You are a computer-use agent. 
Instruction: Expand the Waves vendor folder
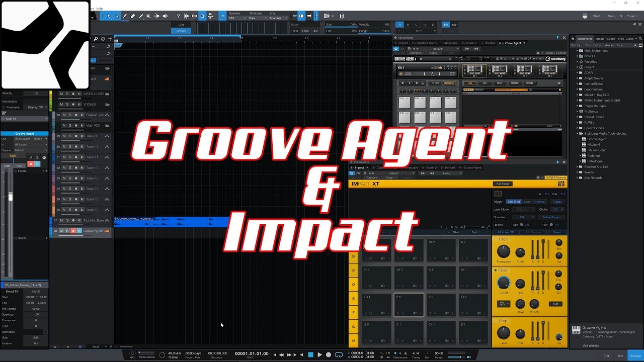[x=578, y=172]
